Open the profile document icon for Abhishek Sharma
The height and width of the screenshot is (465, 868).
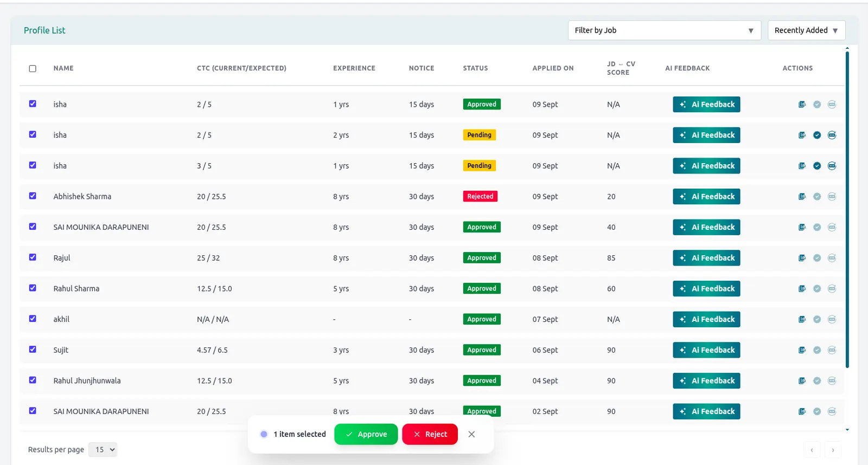coord(802,197)
